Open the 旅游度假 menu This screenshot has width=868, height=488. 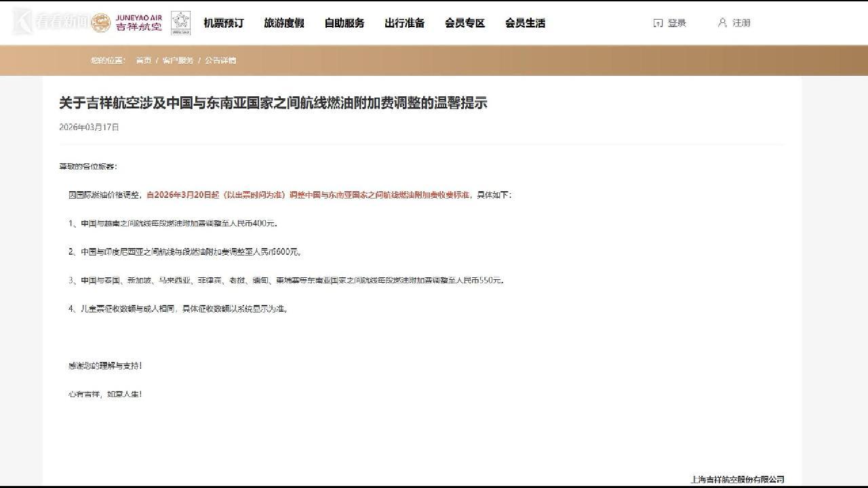[284, 23]
